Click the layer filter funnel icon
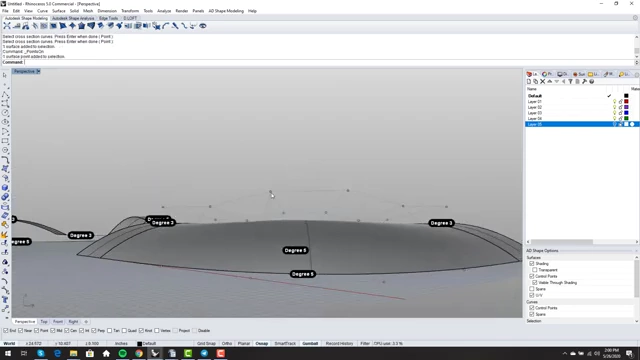This screenshot has height=360, width=640. point(570,82)
